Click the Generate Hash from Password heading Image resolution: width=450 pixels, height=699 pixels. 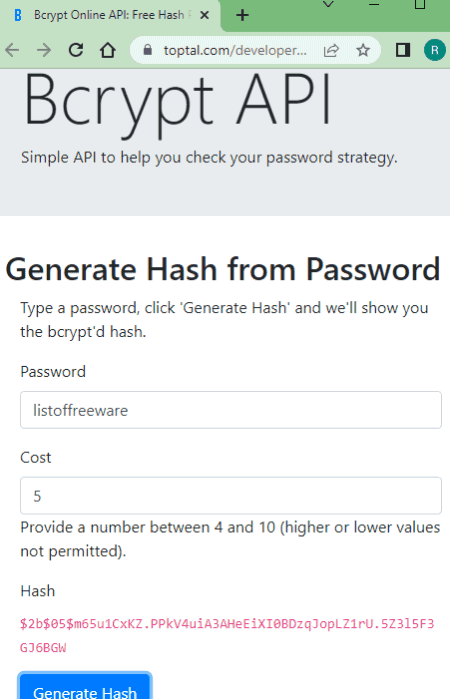[x=223, y=269]
